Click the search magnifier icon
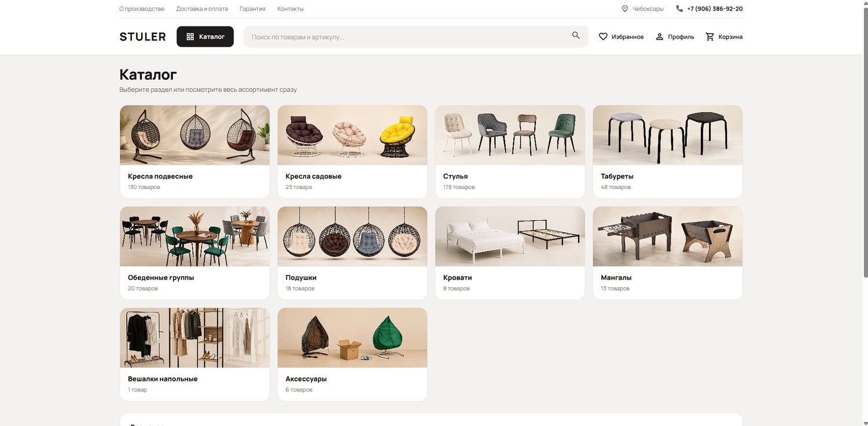Viewport: 868px width, 426px height. [576, 35]
